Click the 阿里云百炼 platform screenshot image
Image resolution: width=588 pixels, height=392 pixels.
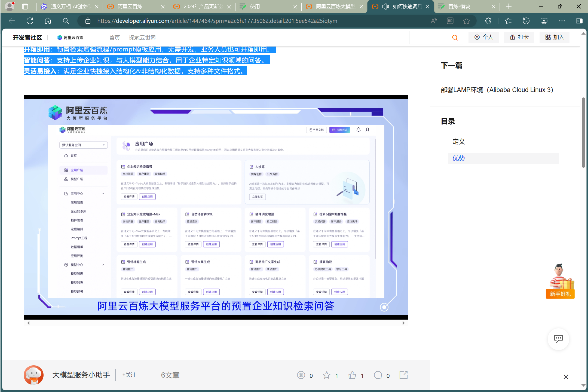pos(216,207)
